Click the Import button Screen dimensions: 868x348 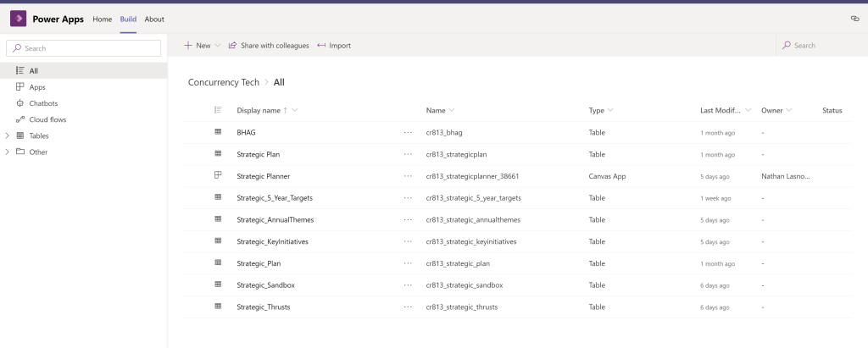tap(334, 46)
